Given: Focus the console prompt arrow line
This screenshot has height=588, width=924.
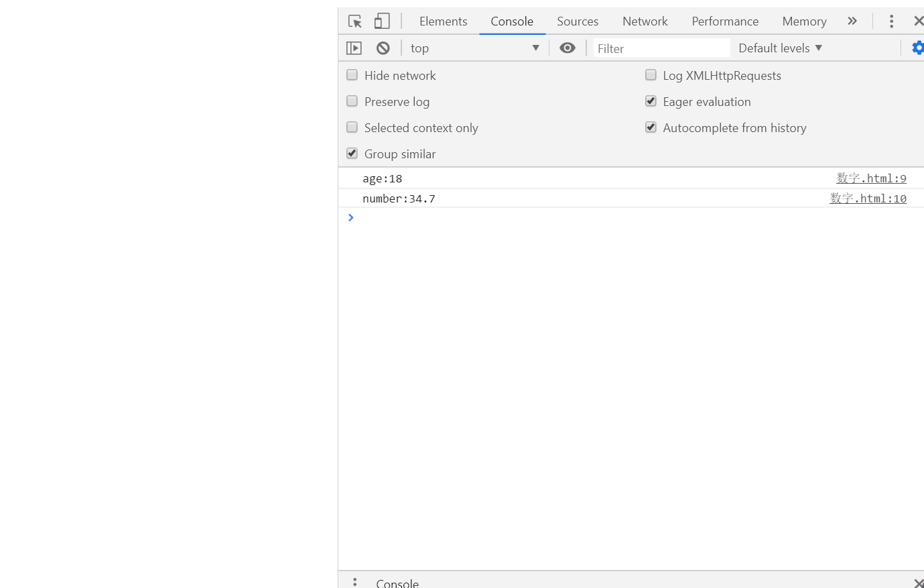Looking at the screenshot, I should click(x=631, y=217).
